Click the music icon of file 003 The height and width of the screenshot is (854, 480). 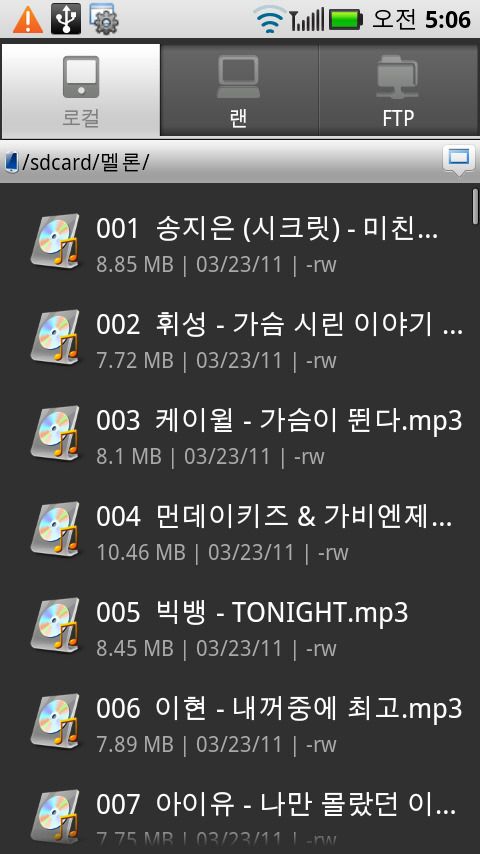click(x=55, y=432)
